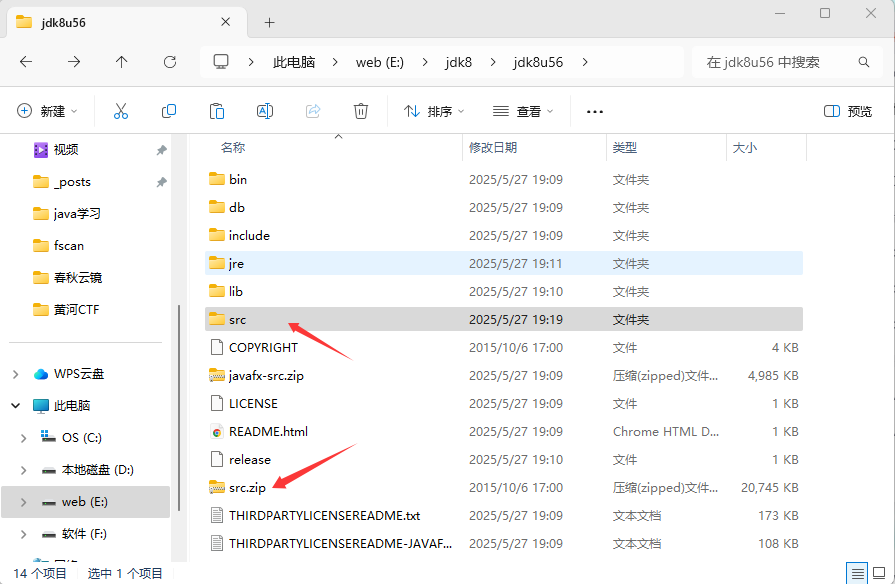Screen dimensions: 895x584
Task: Paste from clipboard
Action: [x=217, y=111]
